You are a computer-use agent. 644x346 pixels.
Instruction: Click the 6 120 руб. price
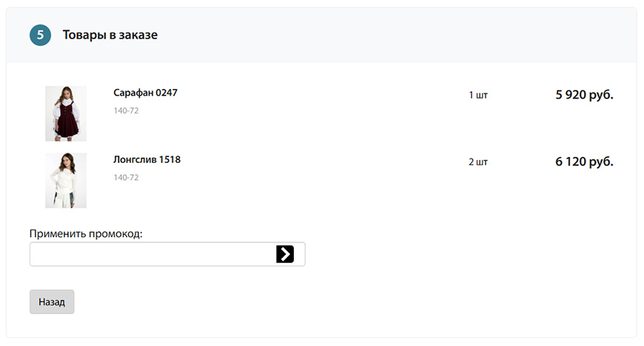tap(585, 162)
